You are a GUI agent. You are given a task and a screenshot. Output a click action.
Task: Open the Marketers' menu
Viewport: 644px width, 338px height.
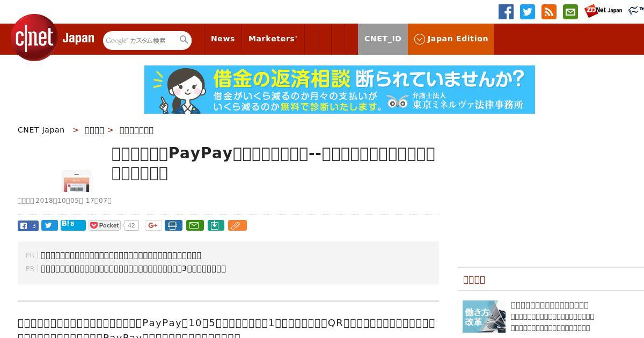[x=273, y=39]
